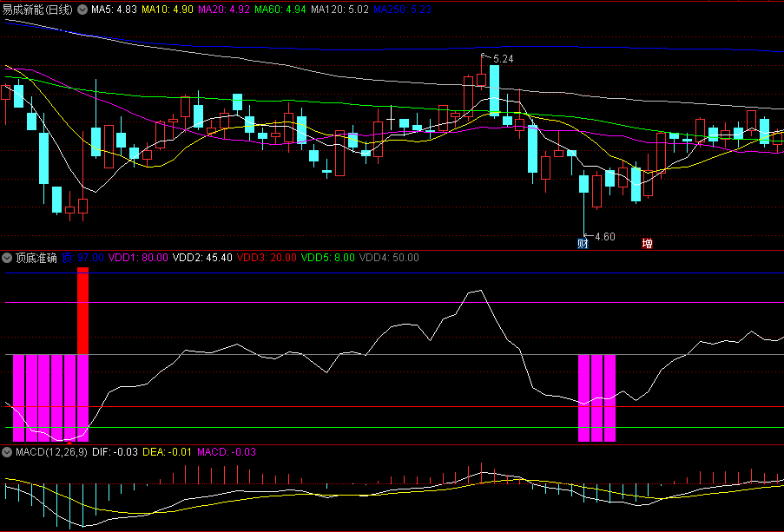The height and width of the screenshot is (532, 784).
Task: Select the 顶底准确 indicator name
Action: [36, 258]
